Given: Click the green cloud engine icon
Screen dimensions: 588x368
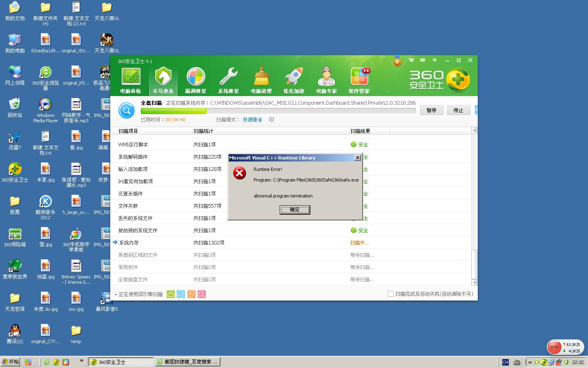Looking at the screenshot, I should pyautogui.click(x=171, y=294).
